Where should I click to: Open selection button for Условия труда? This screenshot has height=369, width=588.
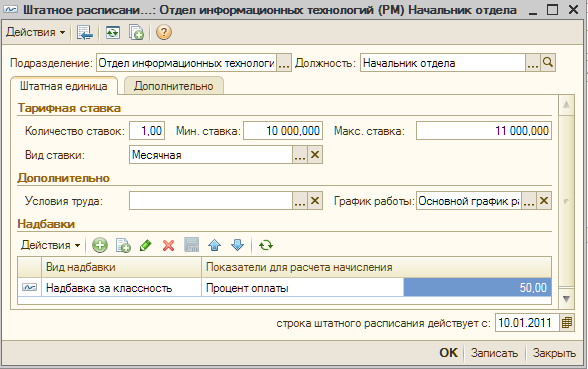click(300, 201)
